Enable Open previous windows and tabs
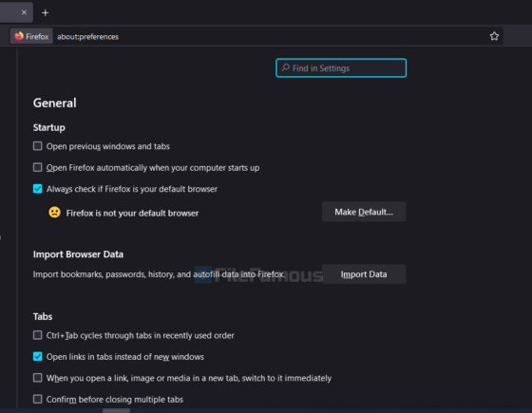This screenshot has height=413, width=532. coord(38,146)
